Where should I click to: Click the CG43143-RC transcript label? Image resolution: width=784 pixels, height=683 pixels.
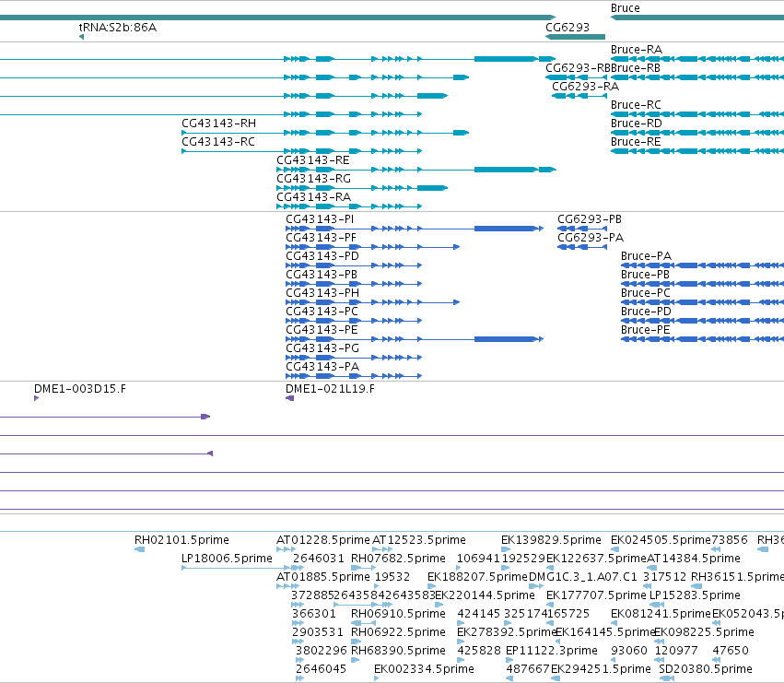(218, 142)
